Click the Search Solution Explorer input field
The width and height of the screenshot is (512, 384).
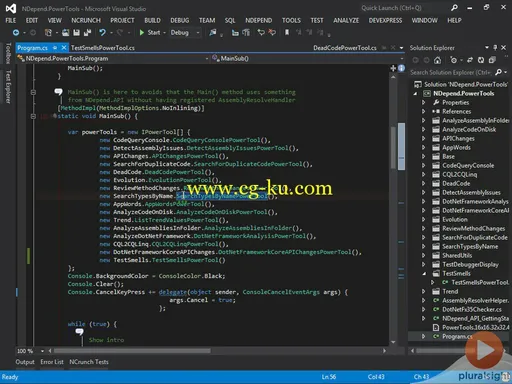coord(451,72)
